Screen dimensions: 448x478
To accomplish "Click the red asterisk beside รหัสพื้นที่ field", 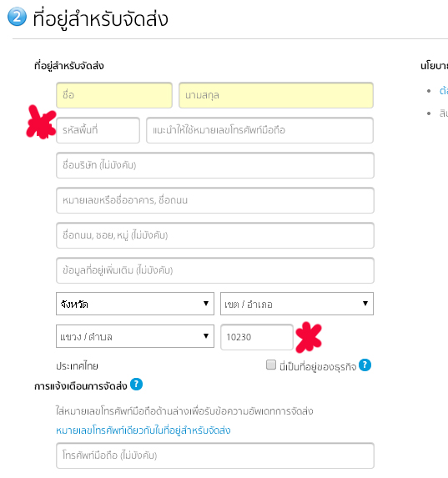I will tap(41, 123).
